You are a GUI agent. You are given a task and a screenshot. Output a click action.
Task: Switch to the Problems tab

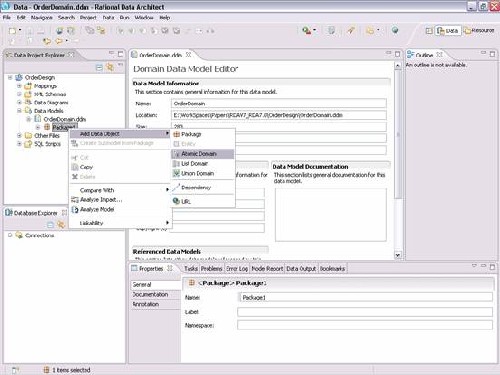coord(211,269)
